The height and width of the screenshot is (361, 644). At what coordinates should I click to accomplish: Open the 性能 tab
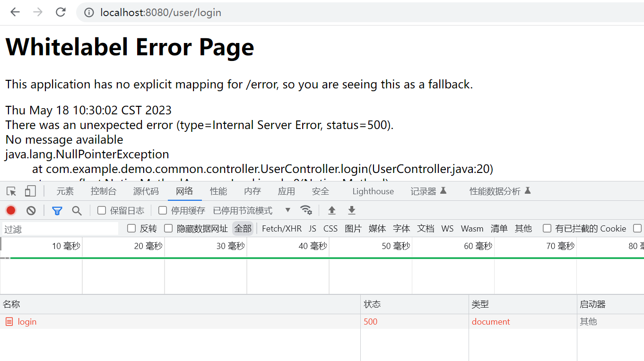pos(218,191)
